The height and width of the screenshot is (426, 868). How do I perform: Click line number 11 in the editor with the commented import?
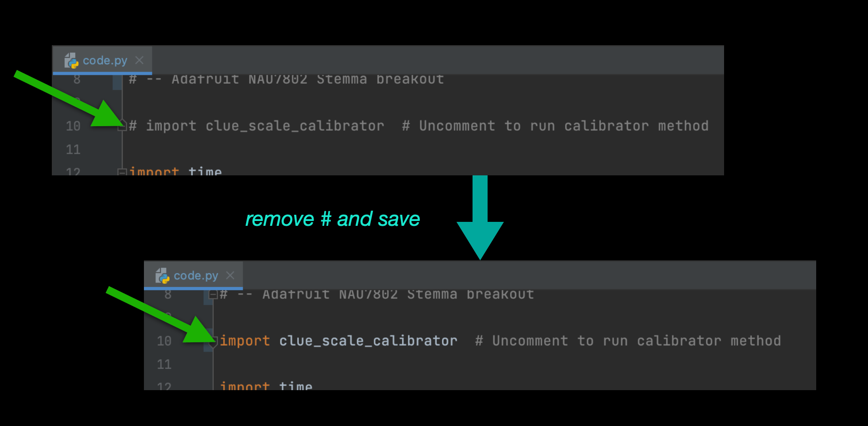pos(73,150)
